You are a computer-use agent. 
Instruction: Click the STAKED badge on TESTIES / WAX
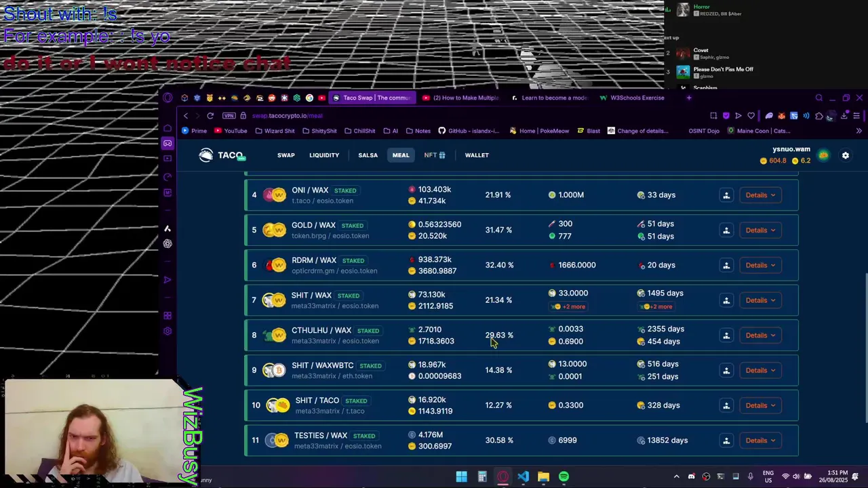coord(364,436)
